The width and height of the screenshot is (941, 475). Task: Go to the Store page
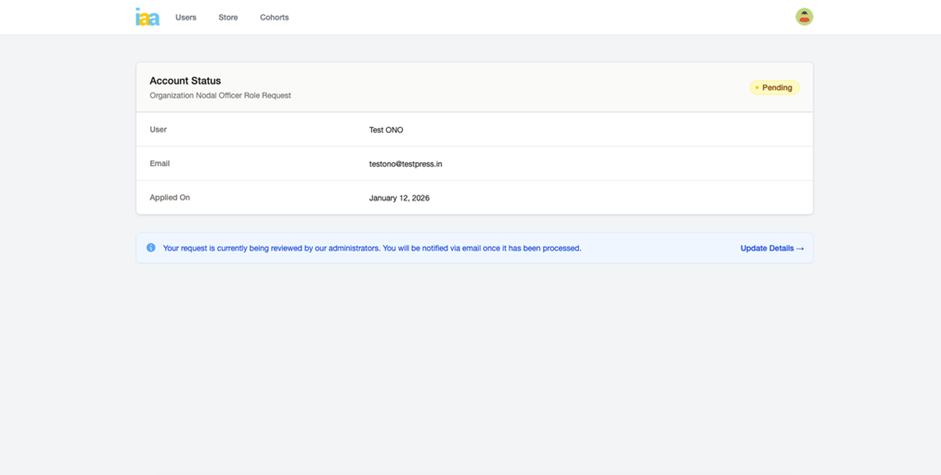228,17
